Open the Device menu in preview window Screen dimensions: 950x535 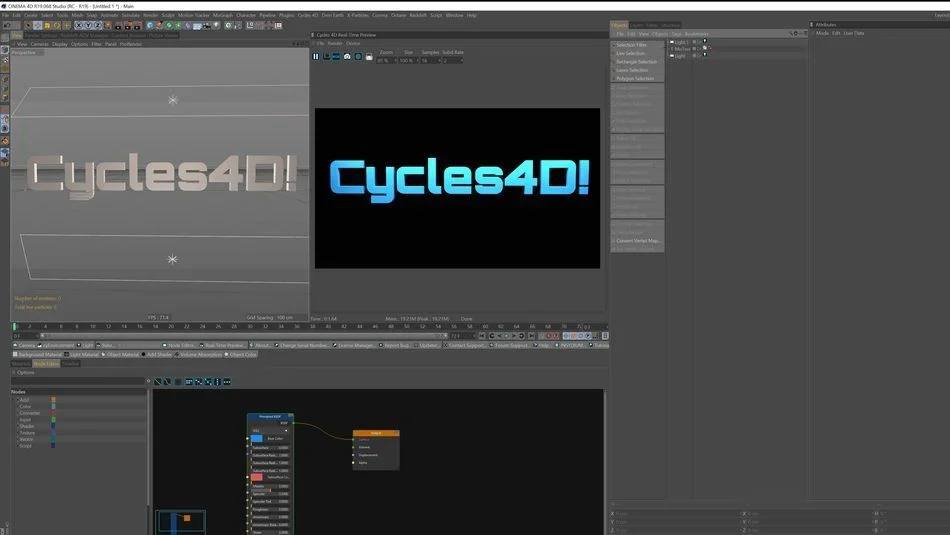tap(353, 44)
